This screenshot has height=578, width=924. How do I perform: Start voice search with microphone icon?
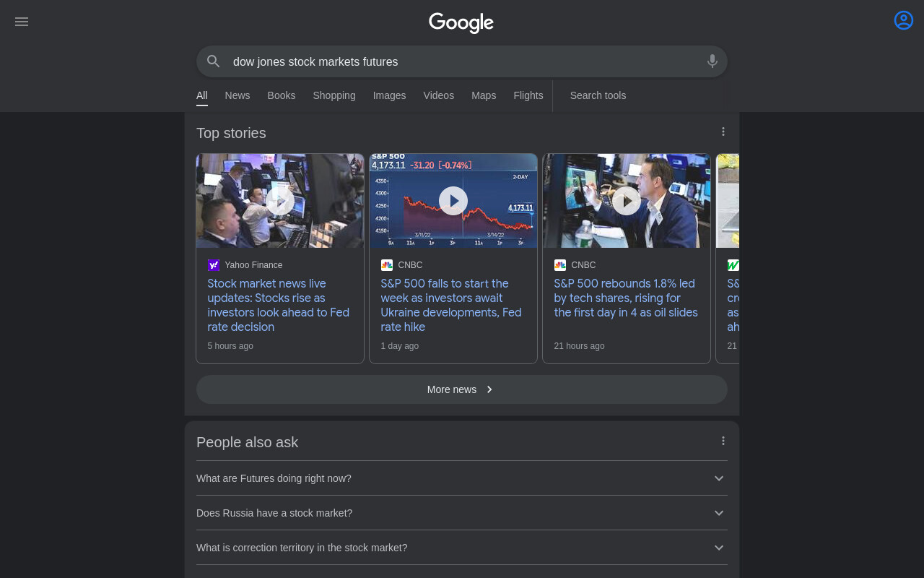[x=712, y=61]
